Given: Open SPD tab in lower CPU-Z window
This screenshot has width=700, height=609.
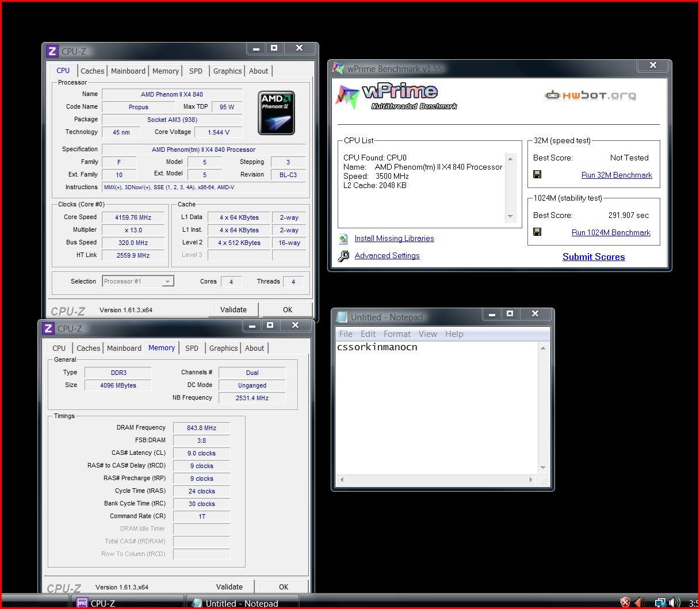Looking at the screenshot, I should 192,348.
